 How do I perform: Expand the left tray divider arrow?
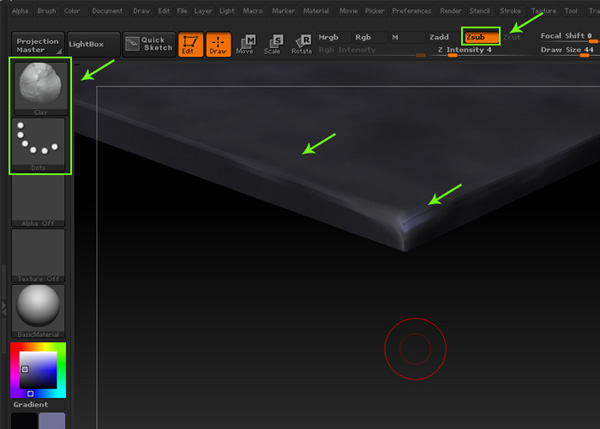pos(3,310)
